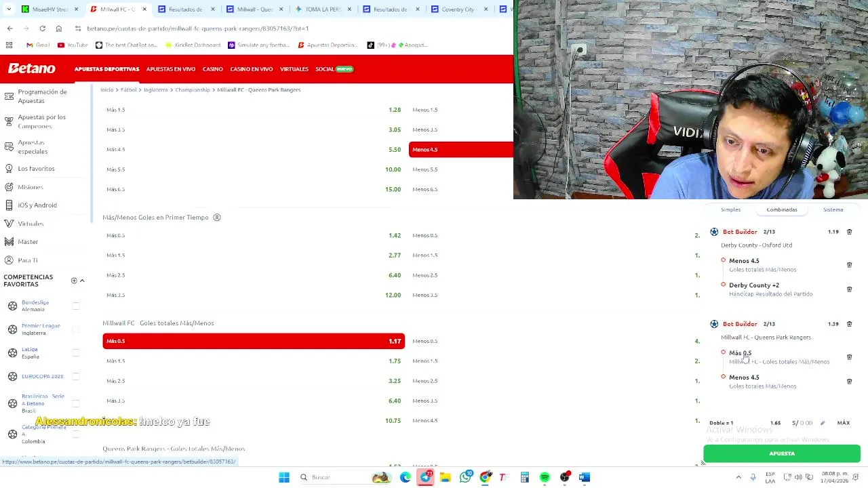
Task: Open Telegram from the taskbar
Action: [425, 477]
